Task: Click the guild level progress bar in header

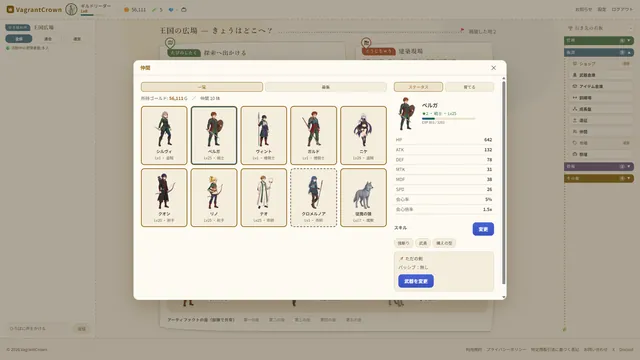Action: (93, 15)
